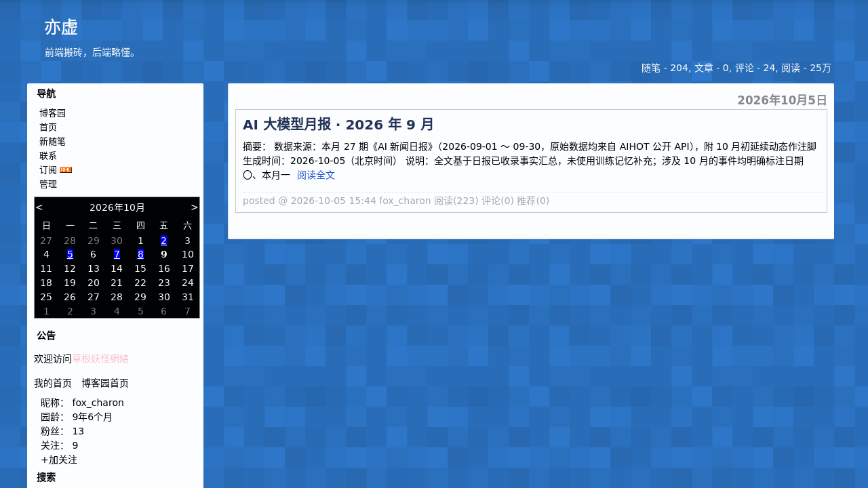Open followers count 13
Image resolution: width=868 pixels, height=488 pixels.
coord(78,431)
